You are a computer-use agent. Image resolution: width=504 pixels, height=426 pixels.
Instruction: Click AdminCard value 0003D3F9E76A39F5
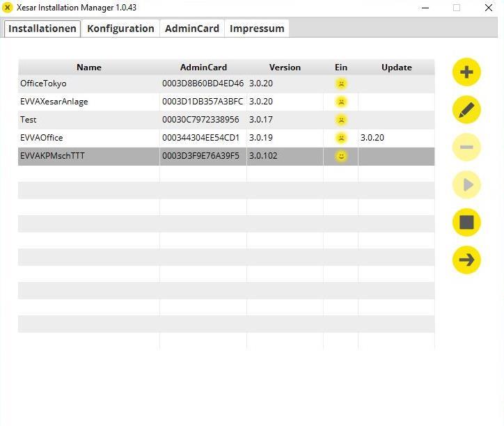200,156
